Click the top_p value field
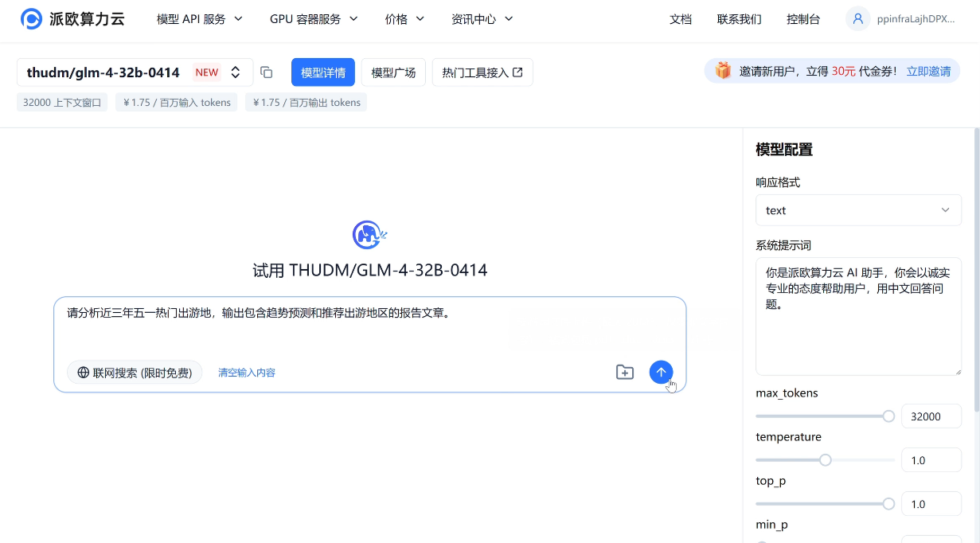Image resolution: width=980 pixels, height=543 pixels. click(931, 504)
